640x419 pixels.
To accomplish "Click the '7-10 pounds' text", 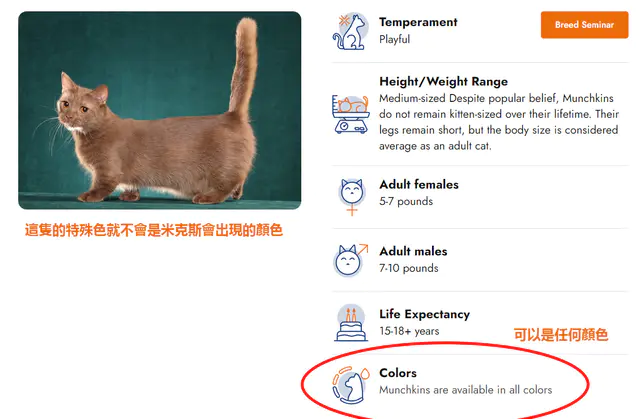I will (409, 268).
